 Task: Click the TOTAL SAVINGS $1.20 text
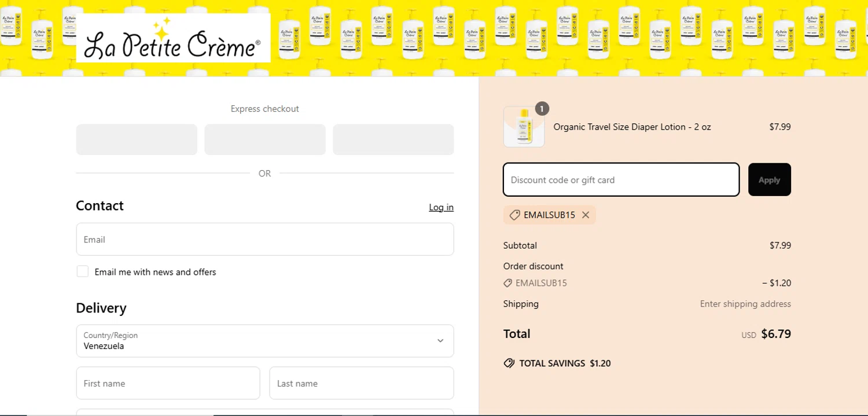tap(565, 363)
